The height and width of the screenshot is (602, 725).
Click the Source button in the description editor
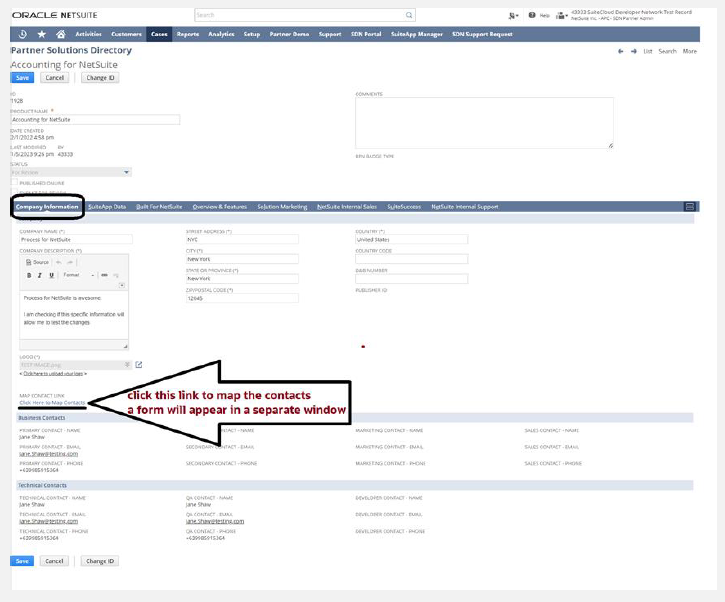tap(37, 262)
